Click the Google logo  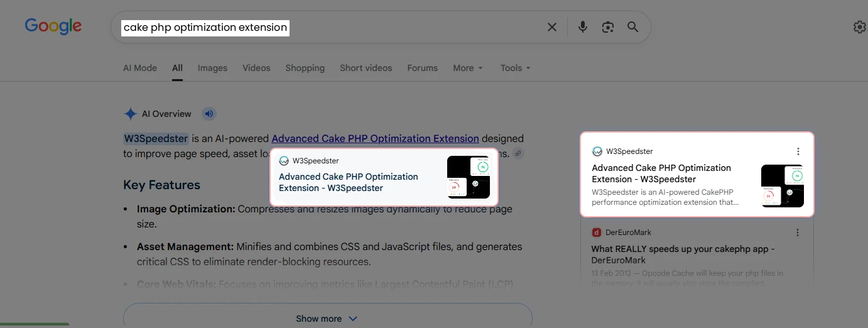pos(53,26)
